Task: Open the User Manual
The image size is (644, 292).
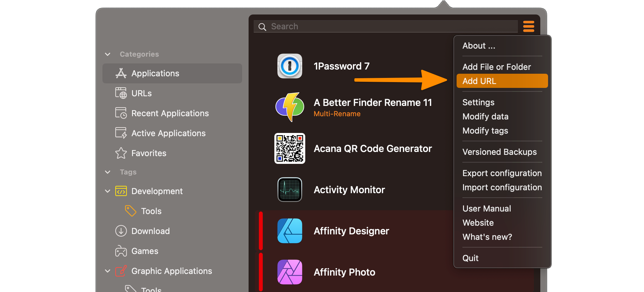Action: [502, 209]
